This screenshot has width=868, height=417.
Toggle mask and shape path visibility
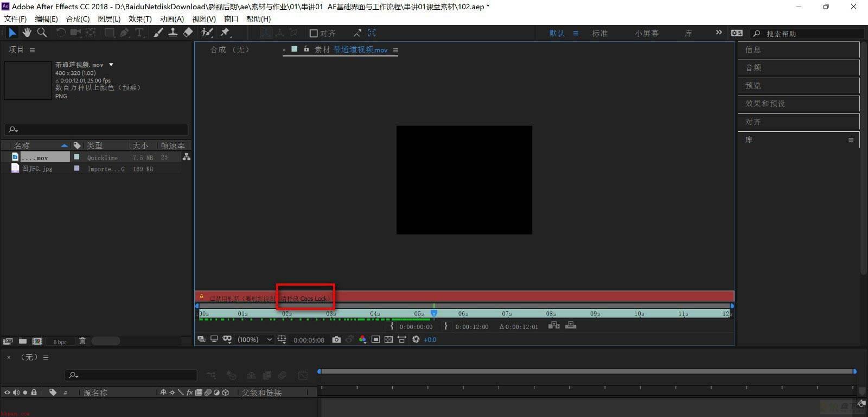pyautogui.click(x=227, y=339)
